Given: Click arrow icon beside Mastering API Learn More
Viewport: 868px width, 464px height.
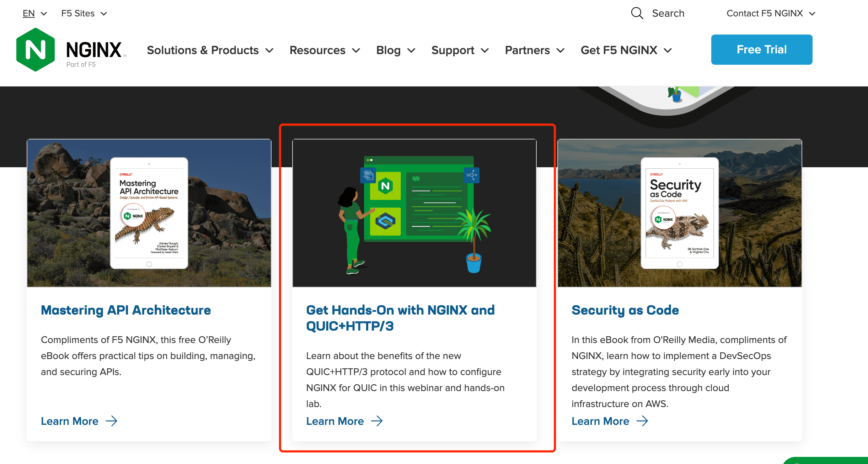Looking at the screenshot, I should 112,421.
